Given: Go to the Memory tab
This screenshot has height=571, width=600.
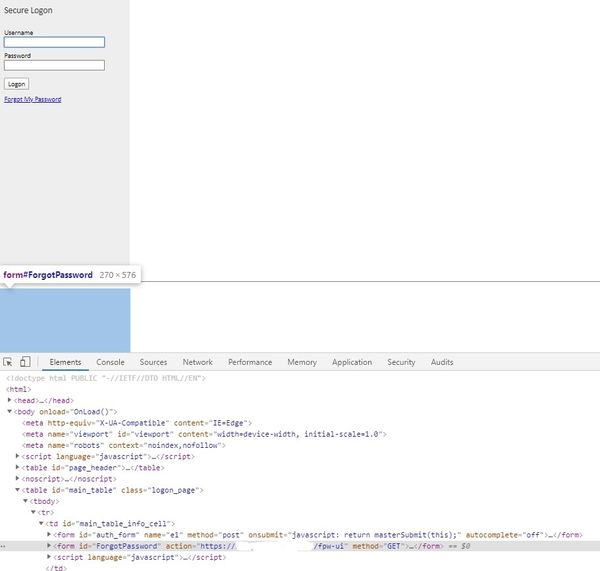Looking at the screenshot, I should (301, 362).
